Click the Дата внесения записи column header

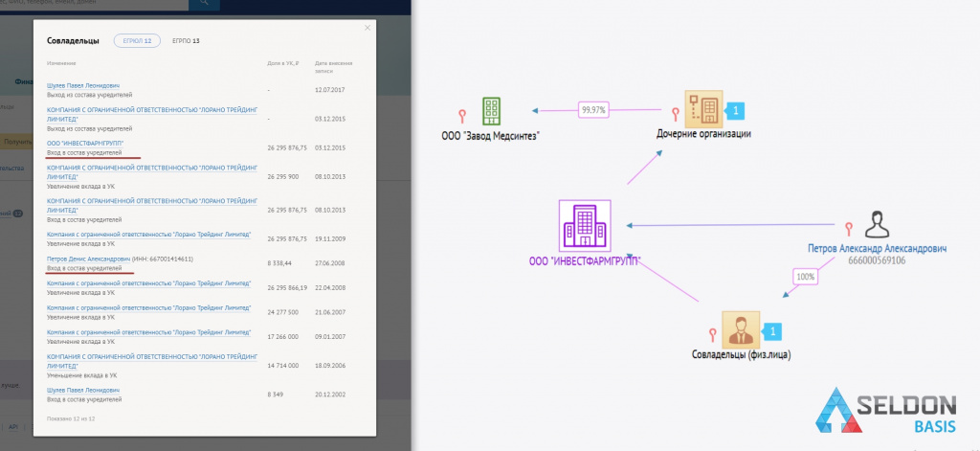334,66
